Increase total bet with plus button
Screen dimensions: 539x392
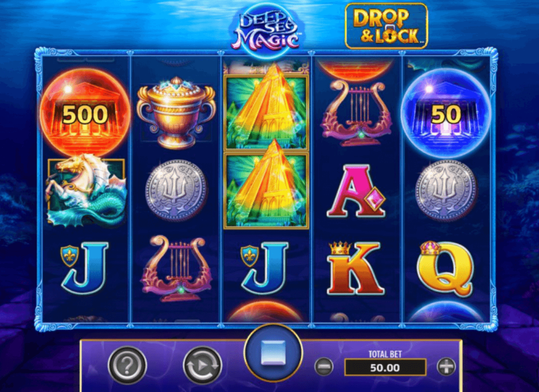point(446,367)
